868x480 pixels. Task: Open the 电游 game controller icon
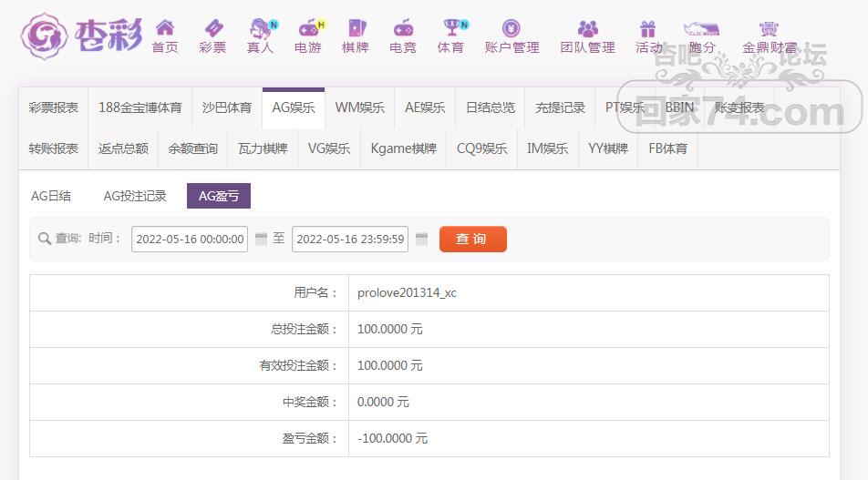tap(308, 29)
